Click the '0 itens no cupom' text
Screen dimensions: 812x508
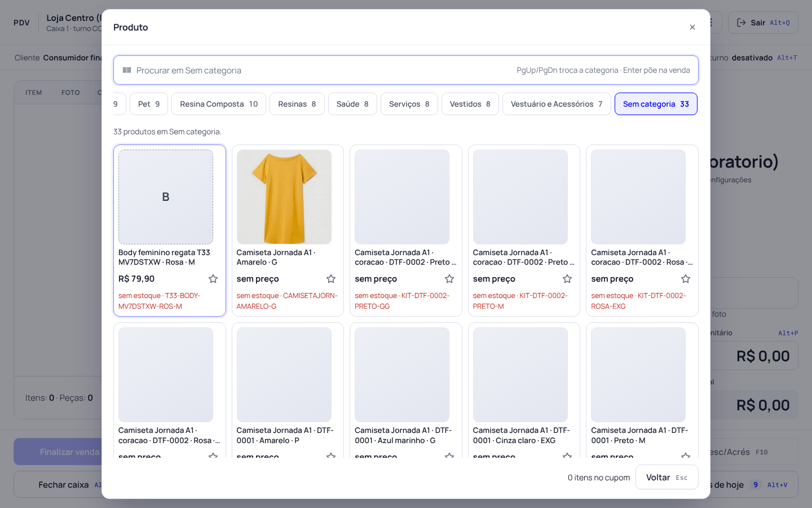click(x=599, y=478)
